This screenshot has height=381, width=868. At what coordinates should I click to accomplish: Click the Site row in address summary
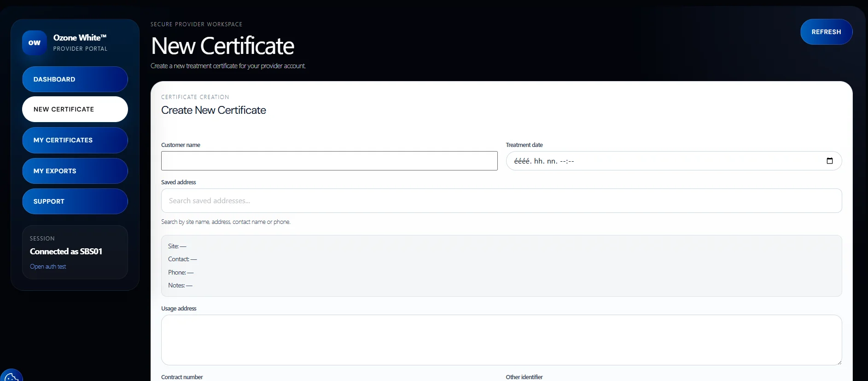coord(177,246)
